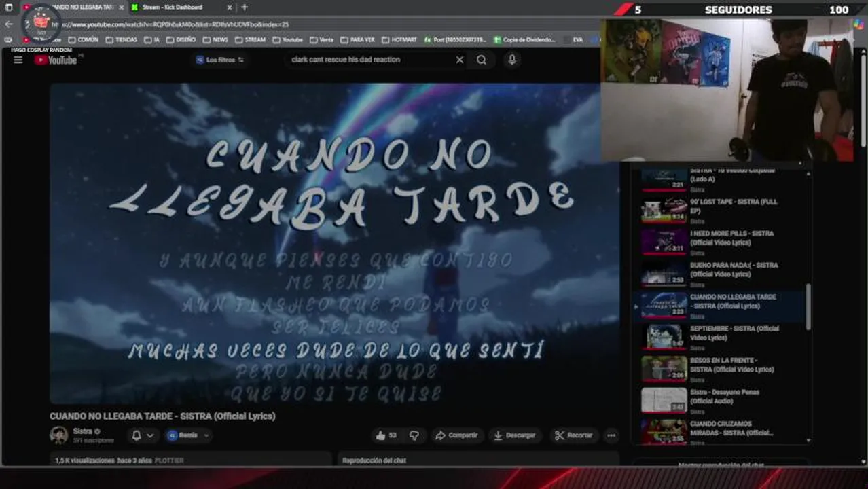Click the webcam feed in the overlay
868x489 pixels.
727,90
